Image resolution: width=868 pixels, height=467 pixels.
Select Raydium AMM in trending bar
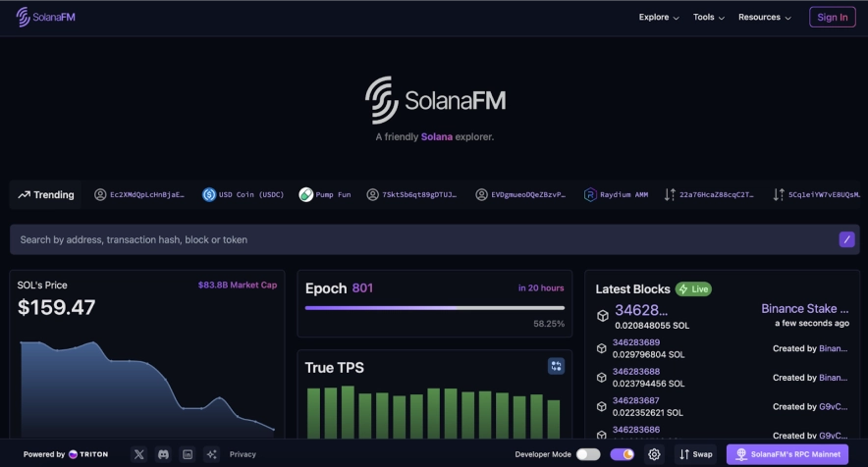(x=616, y=194)
